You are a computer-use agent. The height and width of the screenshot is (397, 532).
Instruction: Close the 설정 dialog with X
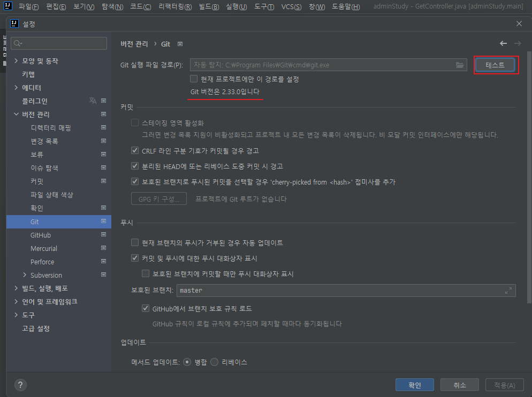(x=519, y=24)
